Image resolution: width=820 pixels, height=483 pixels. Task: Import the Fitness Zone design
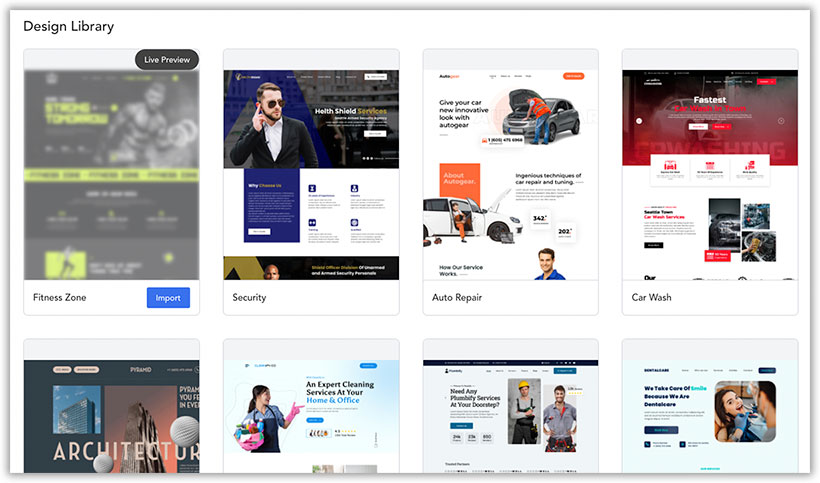tap(168, 297)
